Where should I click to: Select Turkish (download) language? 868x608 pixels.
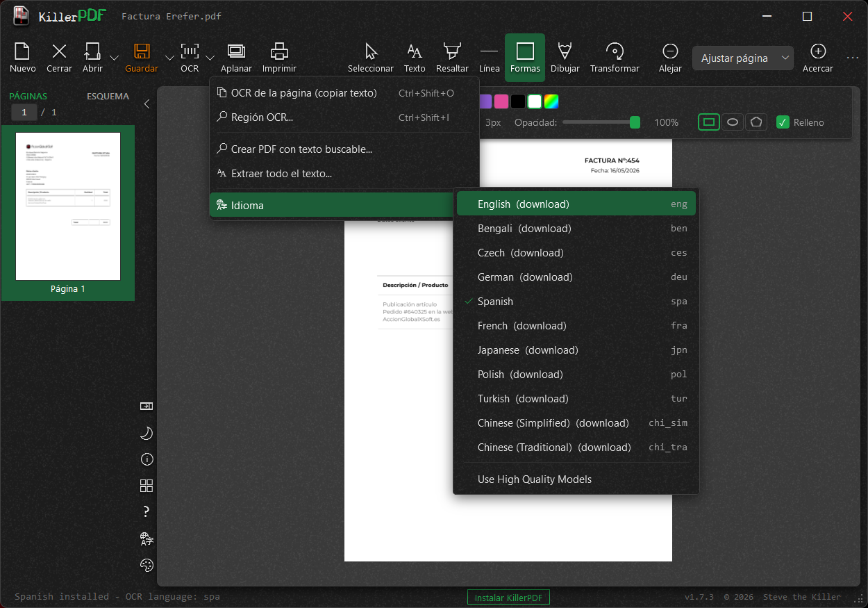(576, 399)
